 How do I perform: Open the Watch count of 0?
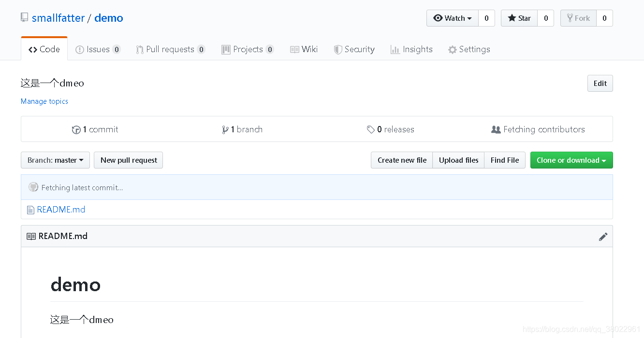486,18
